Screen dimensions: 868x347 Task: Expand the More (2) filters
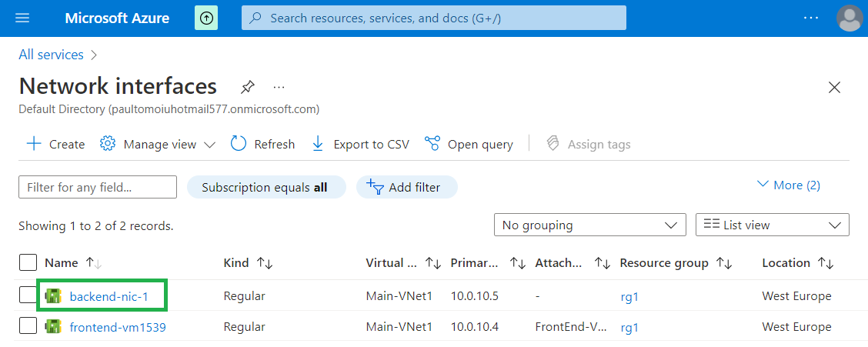click(788, 185)
